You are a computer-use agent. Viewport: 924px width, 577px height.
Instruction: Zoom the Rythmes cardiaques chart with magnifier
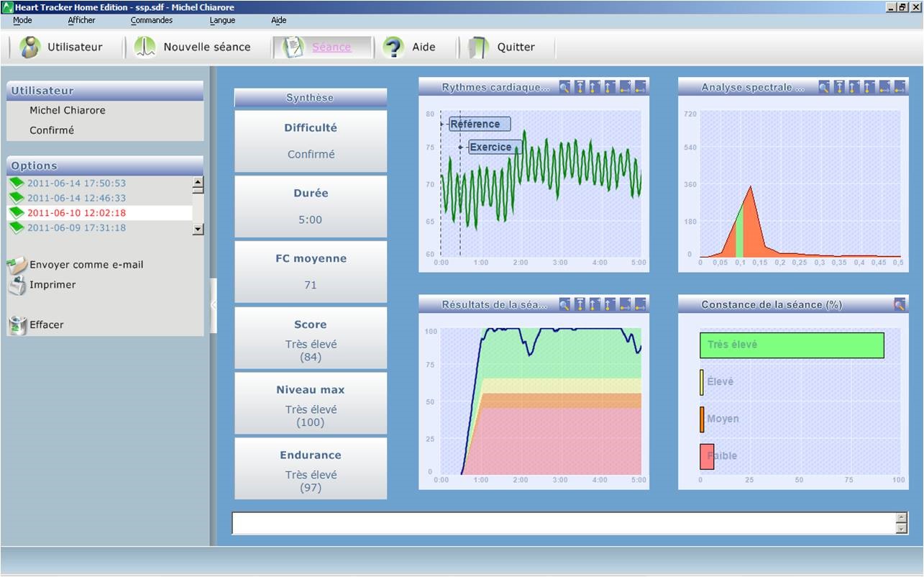[564, 87]
